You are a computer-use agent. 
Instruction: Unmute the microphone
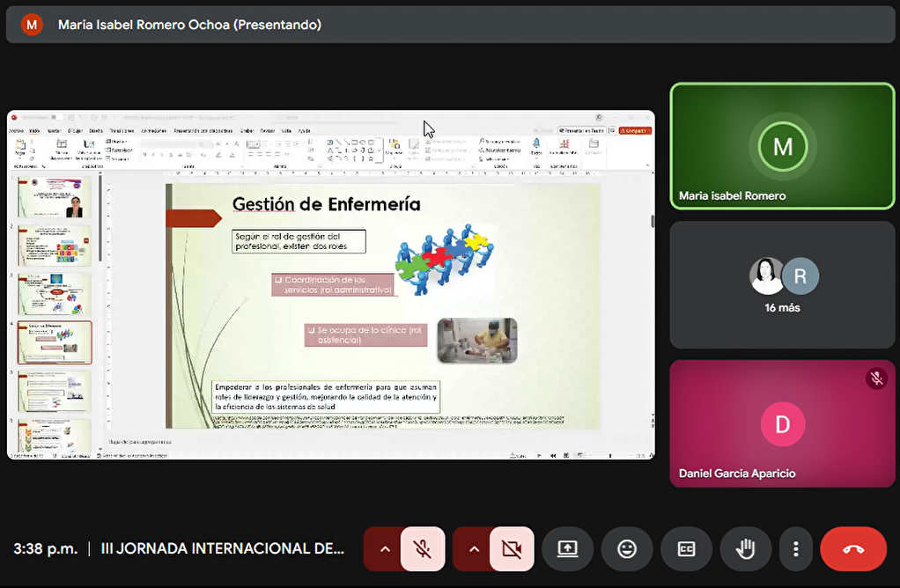pyautogui.click(x=423, y=549)
